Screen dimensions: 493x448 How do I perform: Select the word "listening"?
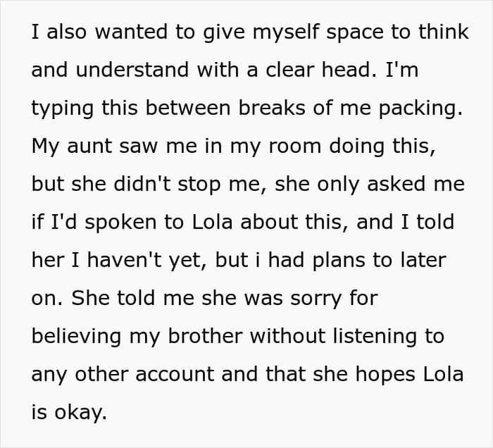[x=375, y=336]
